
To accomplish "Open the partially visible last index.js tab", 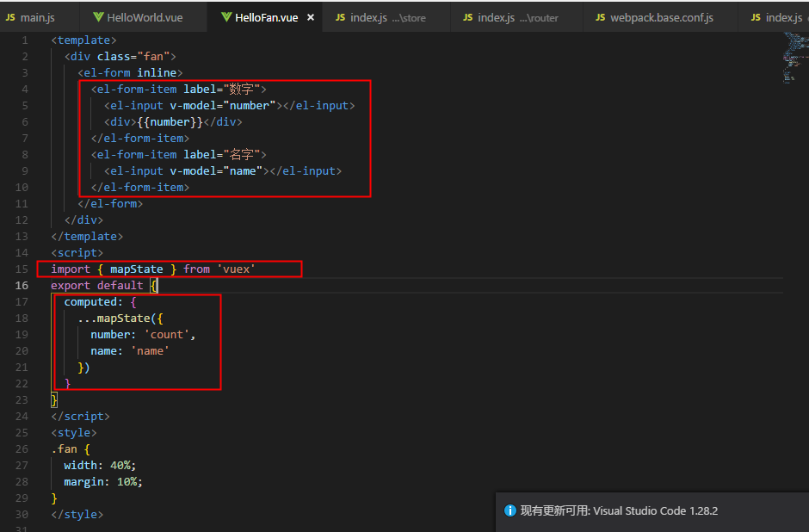I will pyautogui.click(x=774, y=17).
